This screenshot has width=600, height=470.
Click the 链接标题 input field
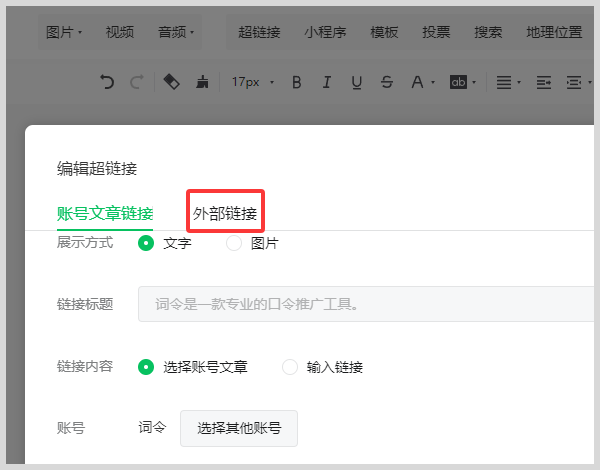point(366,304)
